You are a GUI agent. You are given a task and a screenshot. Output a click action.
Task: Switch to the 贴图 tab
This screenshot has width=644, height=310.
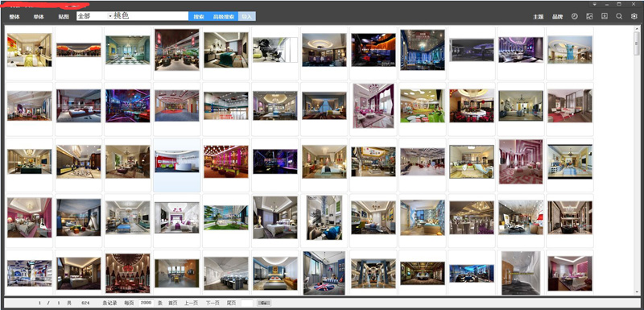tap(64, 17)
